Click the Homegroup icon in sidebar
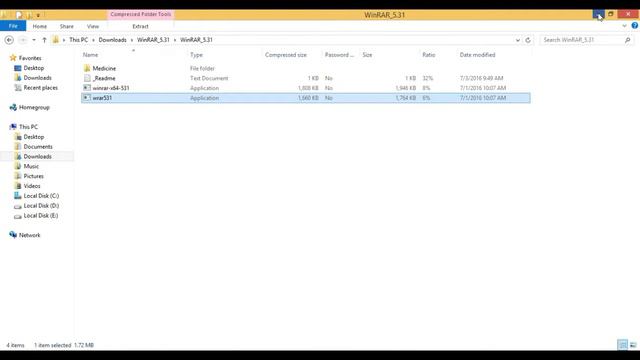 (x=13, y=107)
